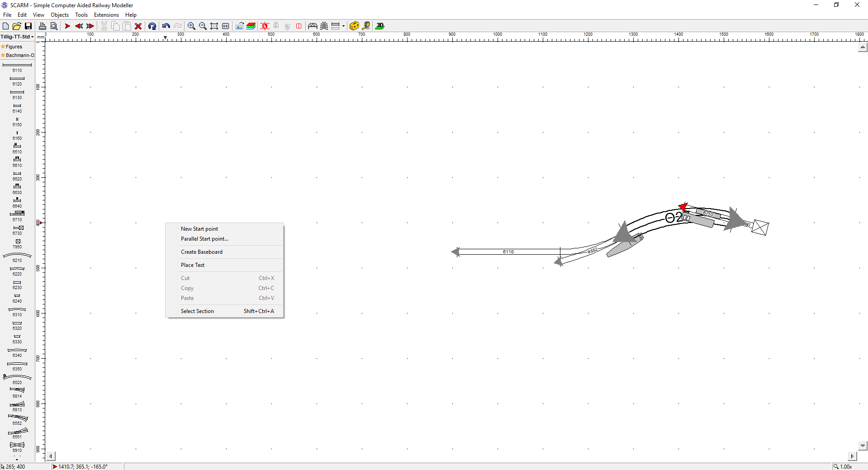Click the red height tool icon
The width and height of the screenshot is (868, 470).
265,26
